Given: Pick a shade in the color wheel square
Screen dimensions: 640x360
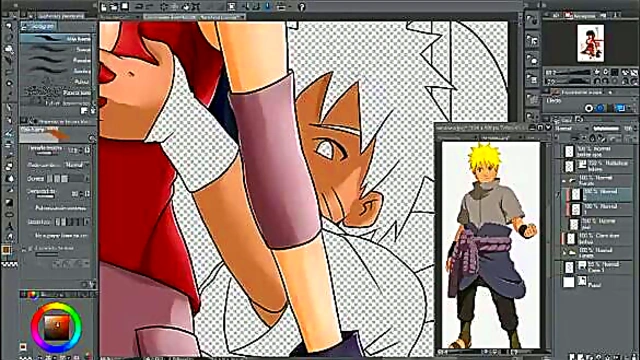Looking at the screenshot, I should coord(57,328).
